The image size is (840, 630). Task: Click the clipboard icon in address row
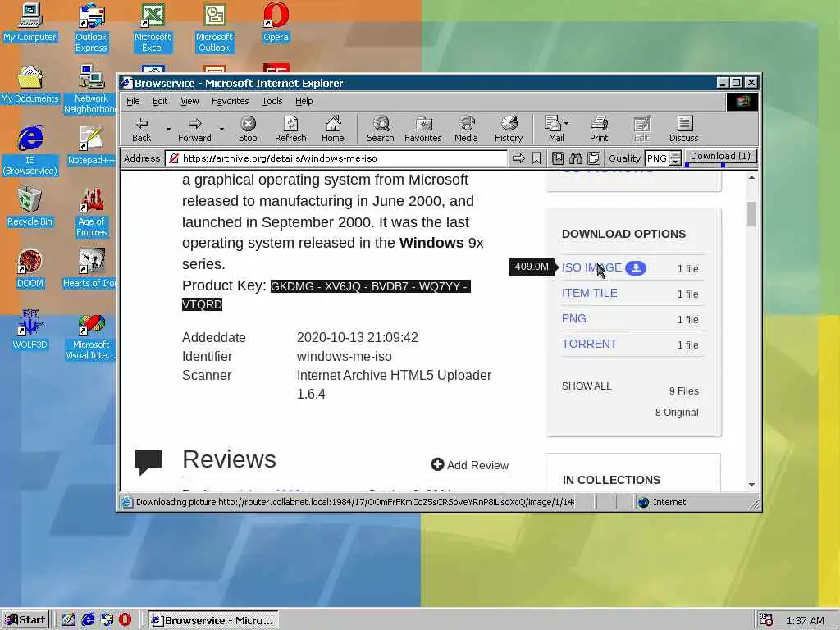(594, 158)
